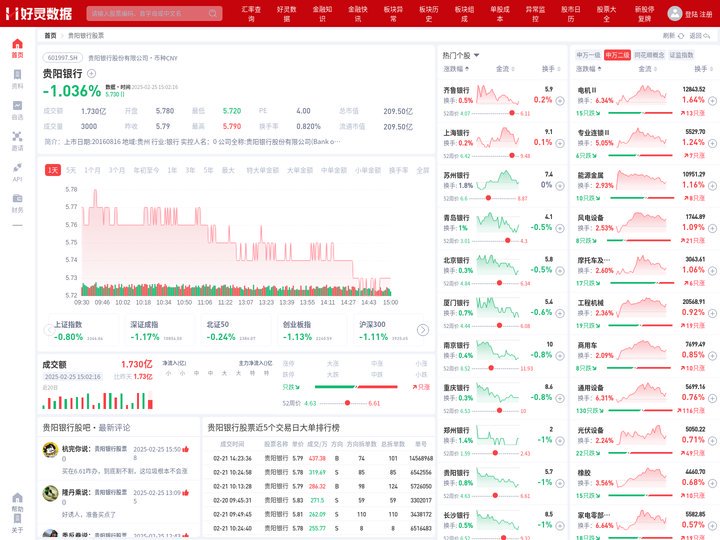Switch to the 申万一级 tab
Screen dimensions: 720x540
click(x=588, y=55)
